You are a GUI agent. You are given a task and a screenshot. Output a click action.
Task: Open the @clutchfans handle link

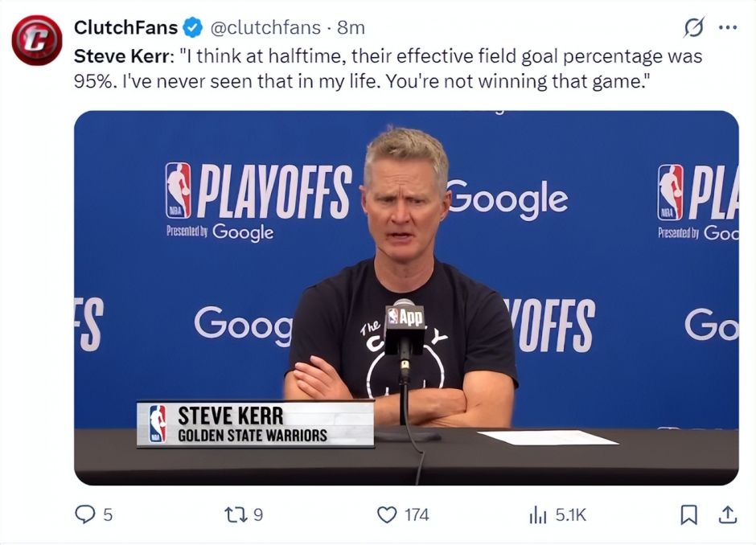tap(265, 27)
